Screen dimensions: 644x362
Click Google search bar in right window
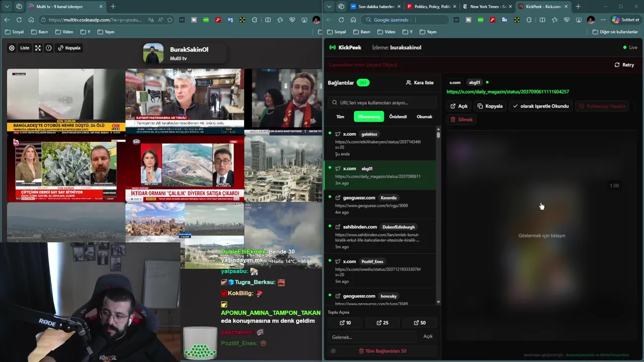click(x=405, y=20)
